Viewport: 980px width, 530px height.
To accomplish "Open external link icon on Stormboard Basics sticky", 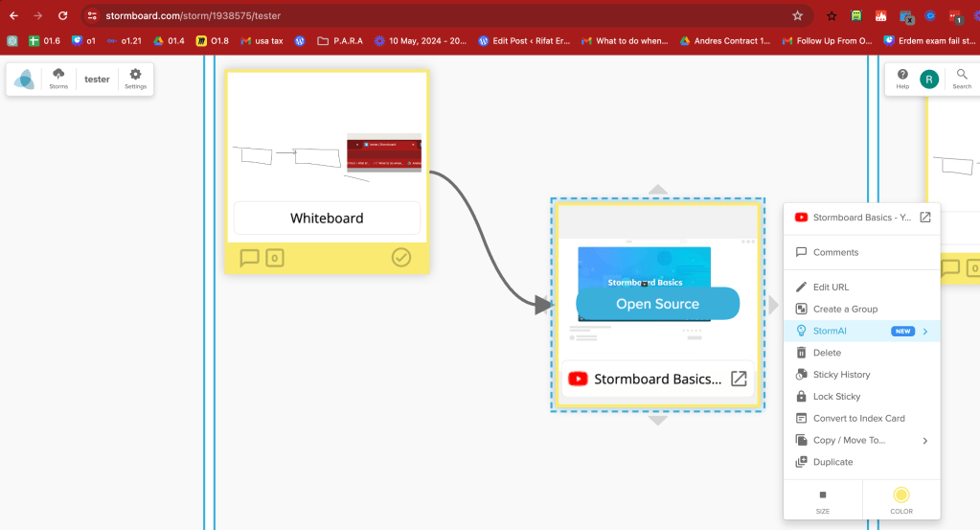I will coord(739,379).
